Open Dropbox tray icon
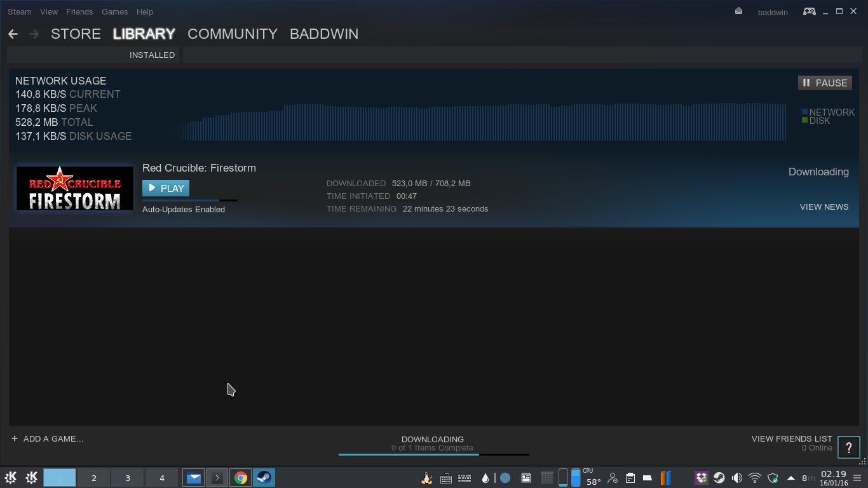Viewport: 868px width, 488px height. (702, 478)
